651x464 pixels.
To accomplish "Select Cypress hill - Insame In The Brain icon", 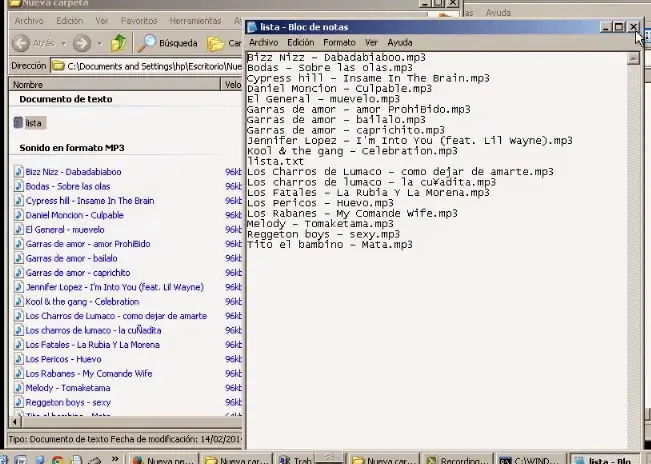I will [x=18, y=200].
